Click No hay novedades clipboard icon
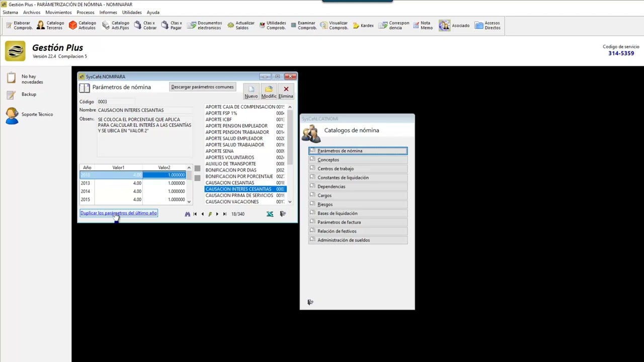644x362 pixels. tap(12, 78)
